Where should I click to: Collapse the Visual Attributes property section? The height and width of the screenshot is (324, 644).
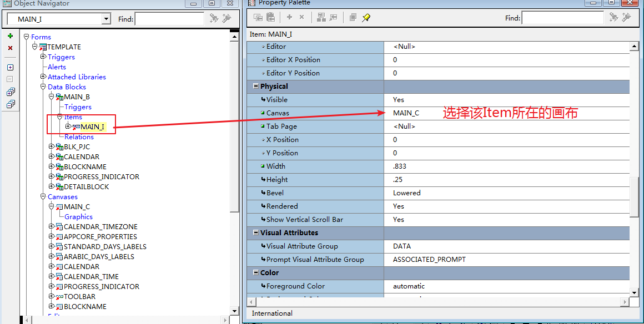256,233
